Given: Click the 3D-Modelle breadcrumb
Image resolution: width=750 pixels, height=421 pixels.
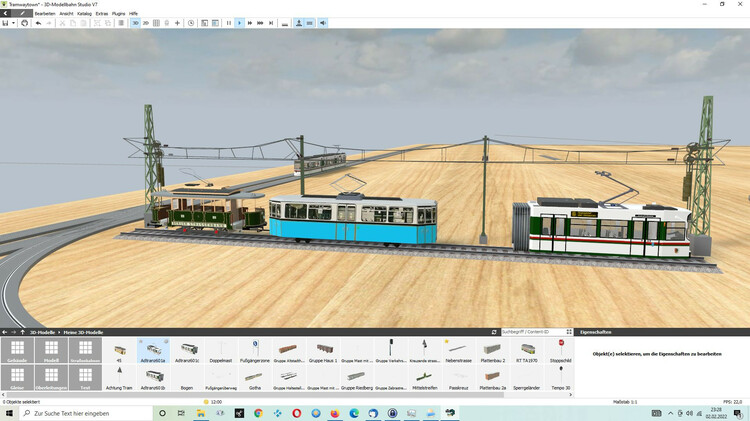Looking at the screenshot, I should [x=43, y=332].
